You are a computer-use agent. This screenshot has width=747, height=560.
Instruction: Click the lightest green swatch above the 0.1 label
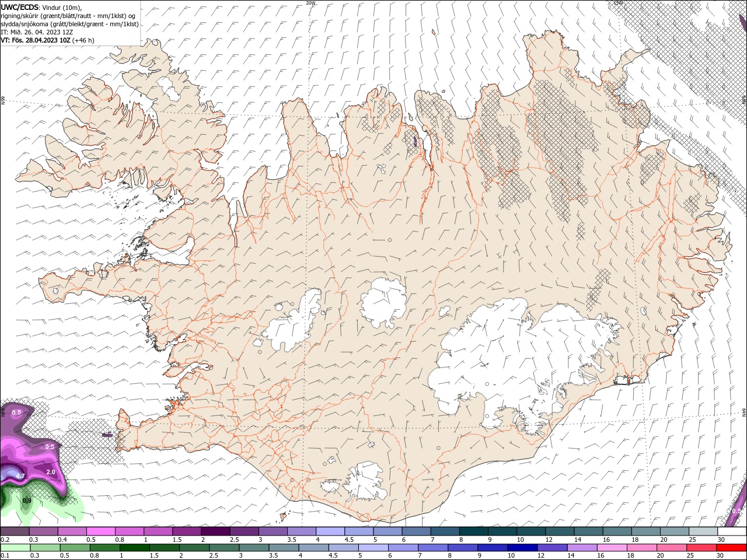coord(15,547)
